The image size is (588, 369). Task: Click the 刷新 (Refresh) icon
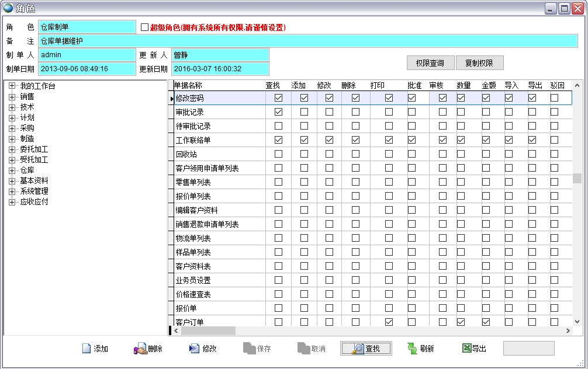[411, 348]
